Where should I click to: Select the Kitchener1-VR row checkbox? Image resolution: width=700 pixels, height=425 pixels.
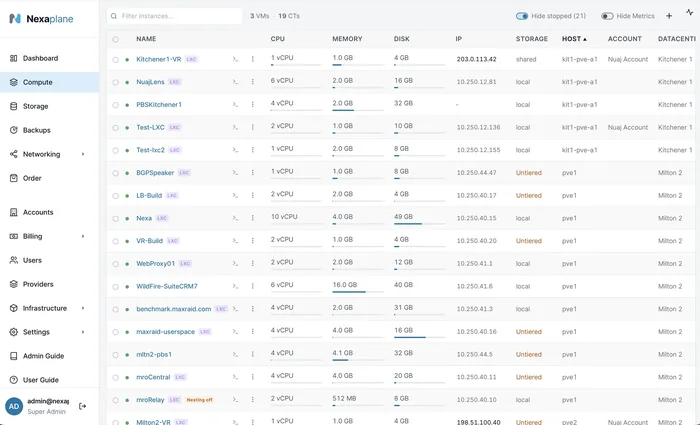click(x=116, y=59)
